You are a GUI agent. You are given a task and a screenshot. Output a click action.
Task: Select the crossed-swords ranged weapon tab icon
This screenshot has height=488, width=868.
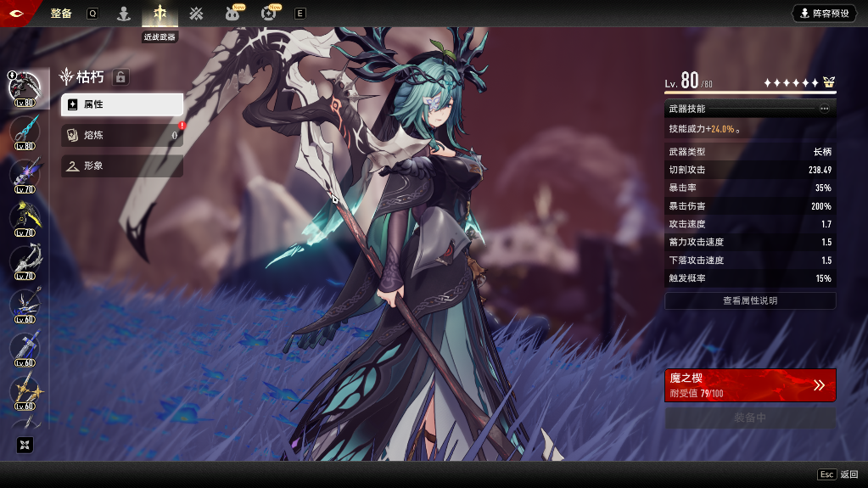[196, 14]
